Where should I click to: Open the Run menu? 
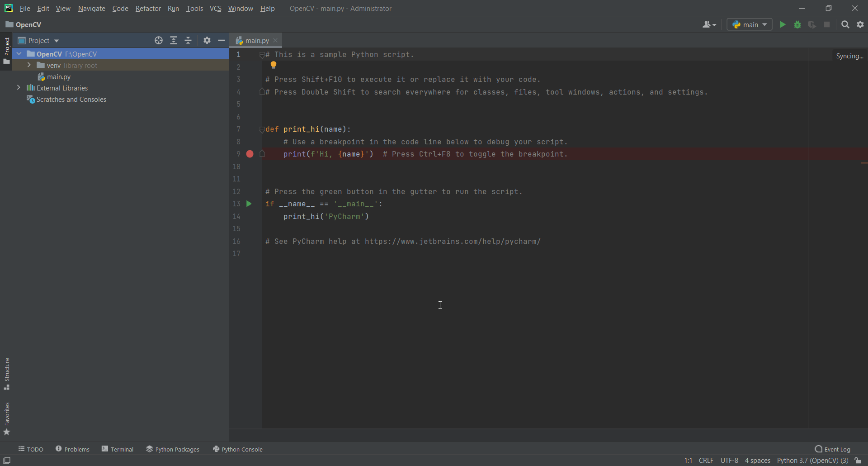[x=173, y=9]
